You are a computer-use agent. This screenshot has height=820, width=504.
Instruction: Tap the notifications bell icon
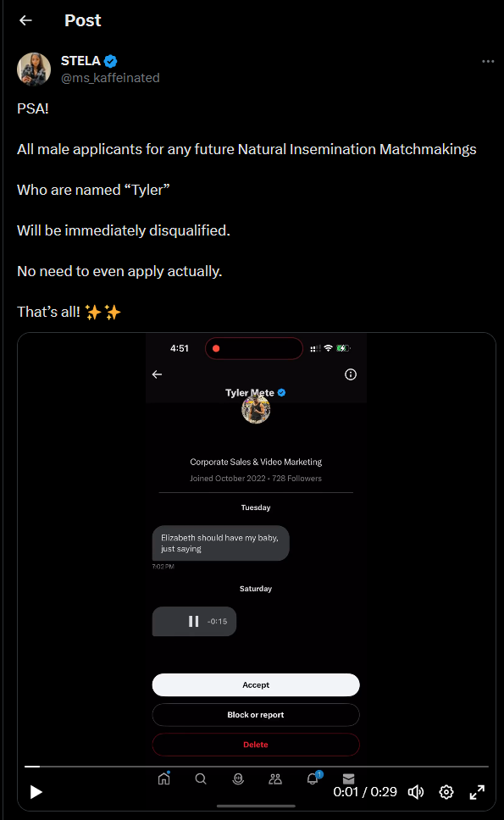[313, 778]
